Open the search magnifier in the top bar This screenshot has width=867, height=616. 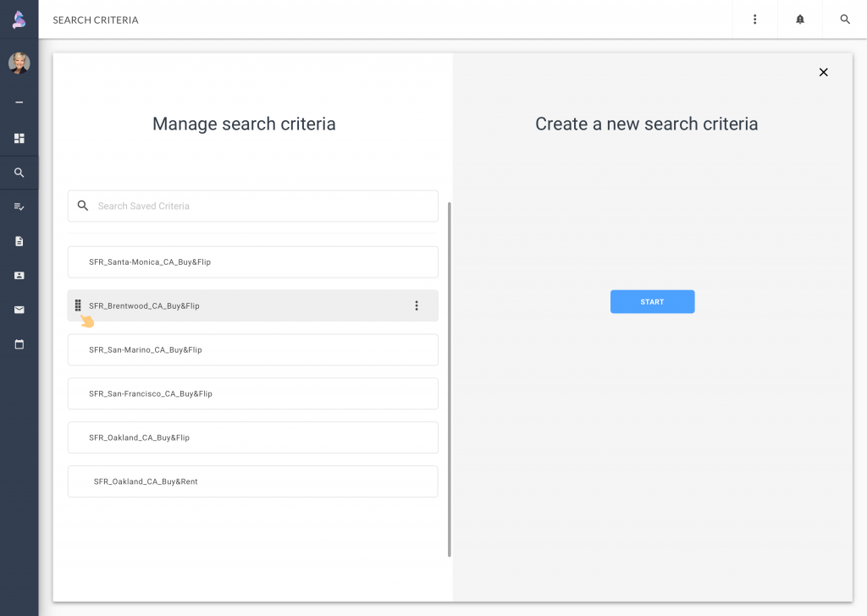pyautogui.click(x=844, y=19)
